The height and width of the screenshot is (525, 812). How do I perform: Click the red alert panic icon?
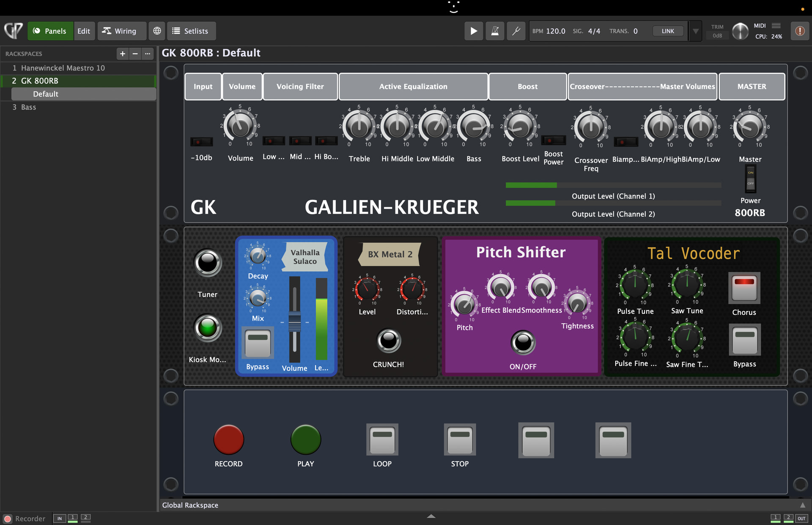800,31
